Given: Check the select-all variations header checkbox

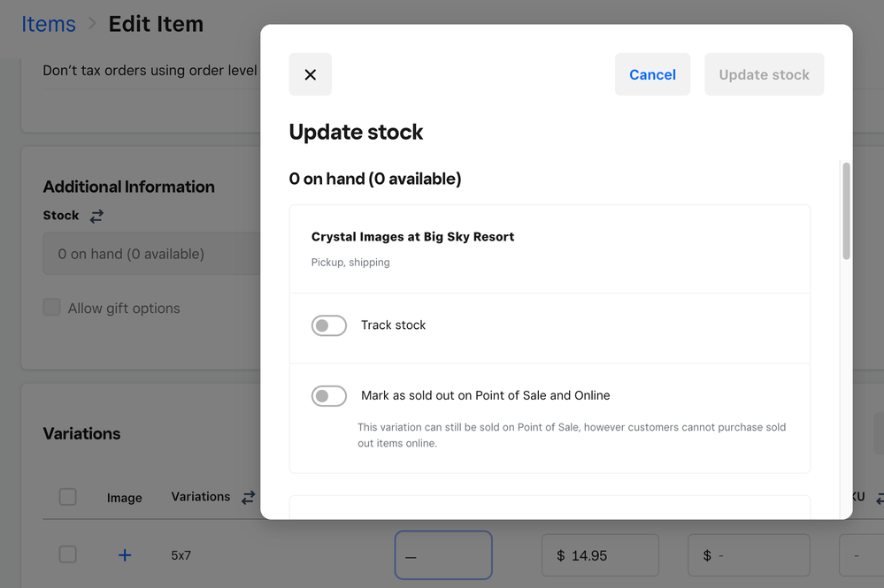Looking at the screenshot, I should [67, 497].
